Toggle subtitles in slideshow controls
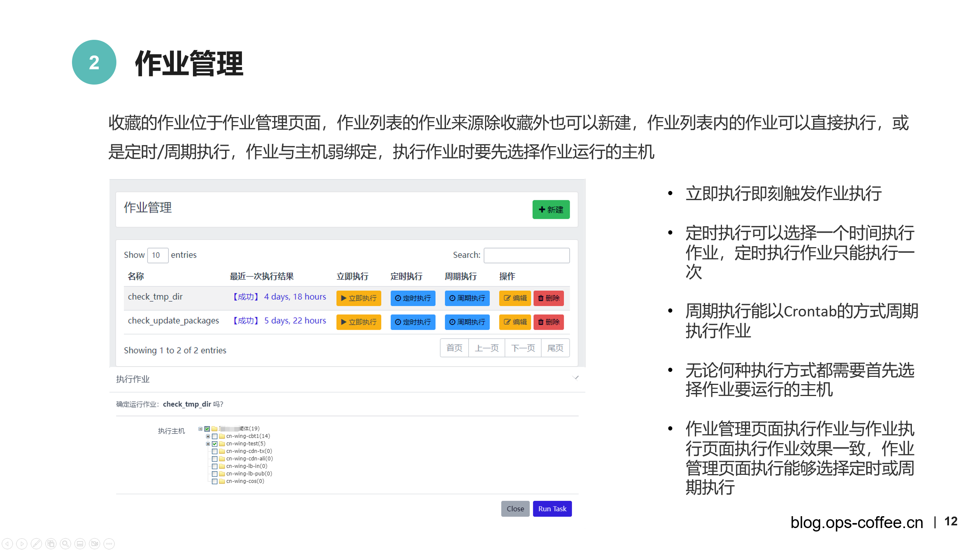The image size is (980, 551). (x=80, y=543)
